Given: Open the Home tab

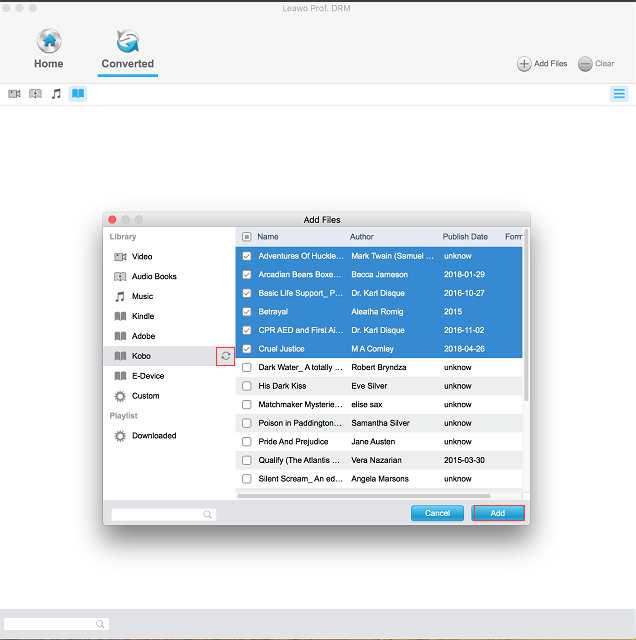Looking at the screenshot, I should pos(49,49).
